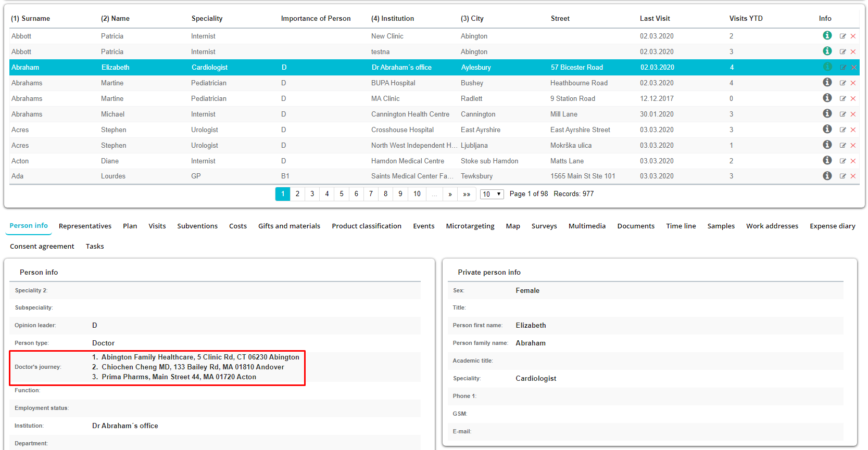This screenshot has height=450, width=868.
Task: Open the Microtargeting tab
Action: tap(470, 226)
